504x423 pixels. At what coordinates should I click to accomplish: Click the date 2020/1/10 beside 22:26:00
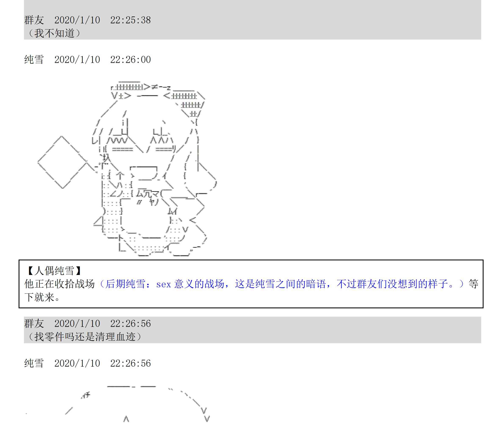77,60
